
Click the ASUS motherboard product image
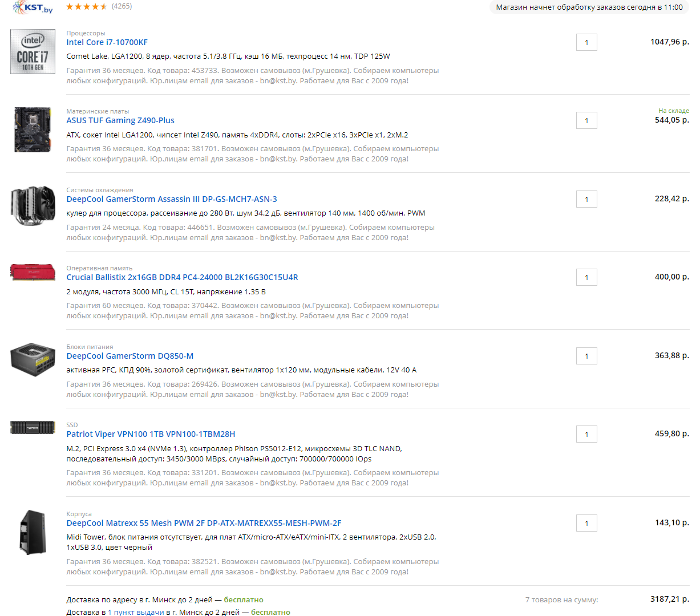[x=33, y=130]
